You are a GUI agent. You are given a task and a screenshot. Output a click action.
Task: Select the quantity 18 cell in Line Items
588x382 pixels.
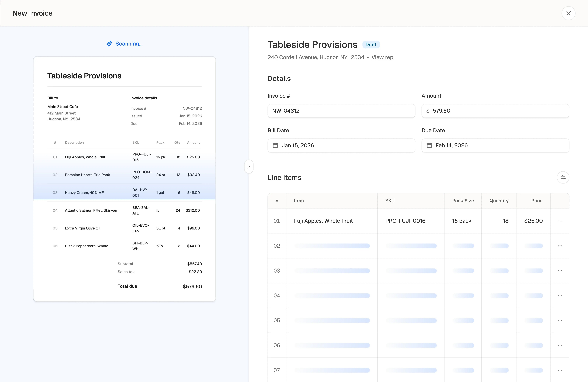499,221
